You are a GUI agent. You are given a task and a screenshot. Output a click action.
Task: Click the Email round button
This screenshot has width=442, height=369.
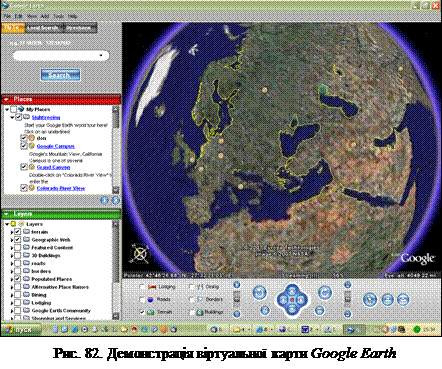click(403, 299)
